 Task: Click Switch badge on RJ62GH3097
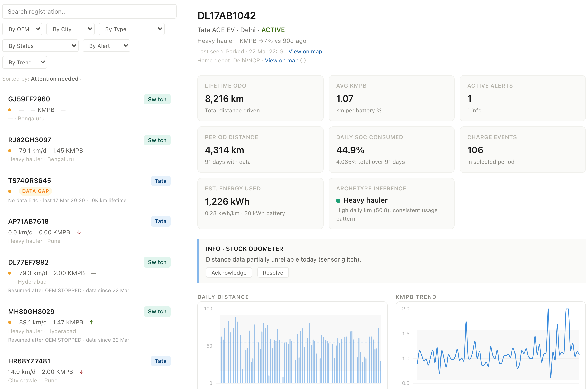point(157,140)
